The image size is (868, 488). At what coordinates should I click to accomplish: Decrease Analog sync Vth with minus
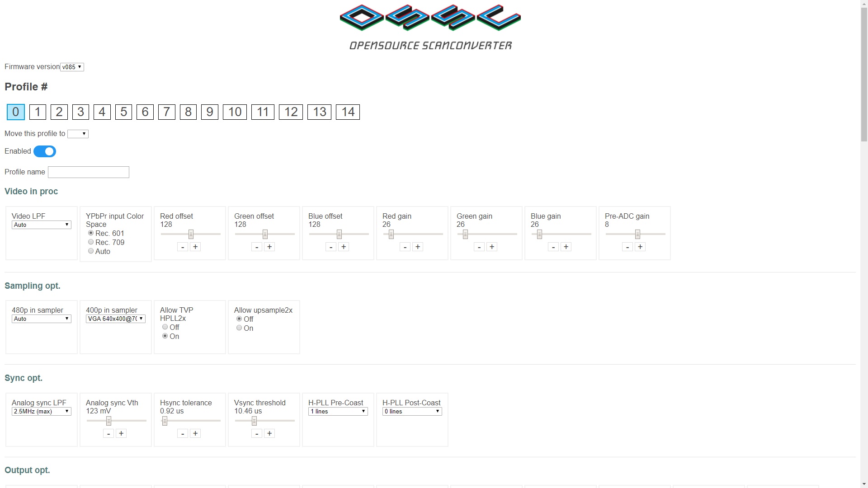click(x=108, y=433)
